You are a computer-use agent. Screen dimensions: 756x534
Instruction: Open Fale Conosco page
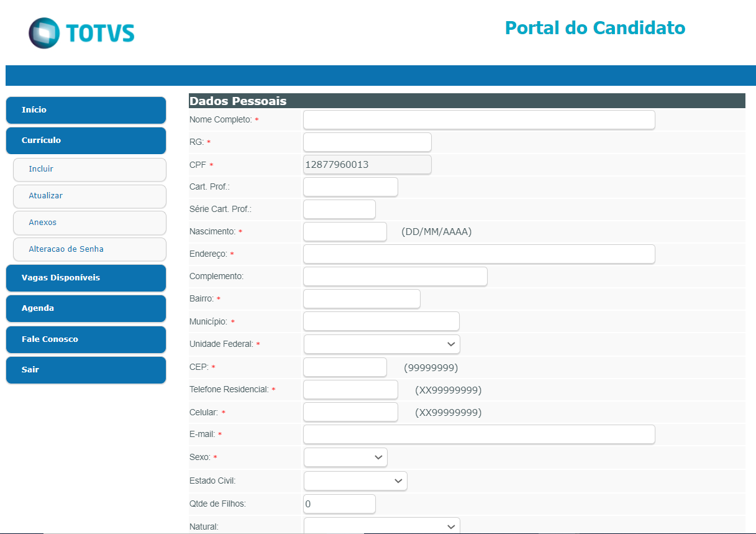pyautogui.click(x=86, y=339)
